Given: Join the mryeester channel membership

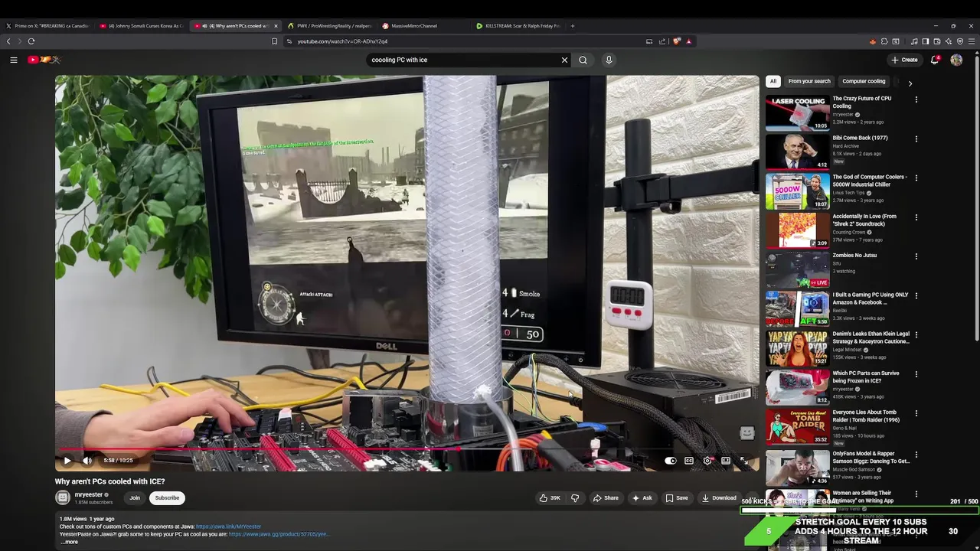Looking at the screenshot, I should coord(135,498).
